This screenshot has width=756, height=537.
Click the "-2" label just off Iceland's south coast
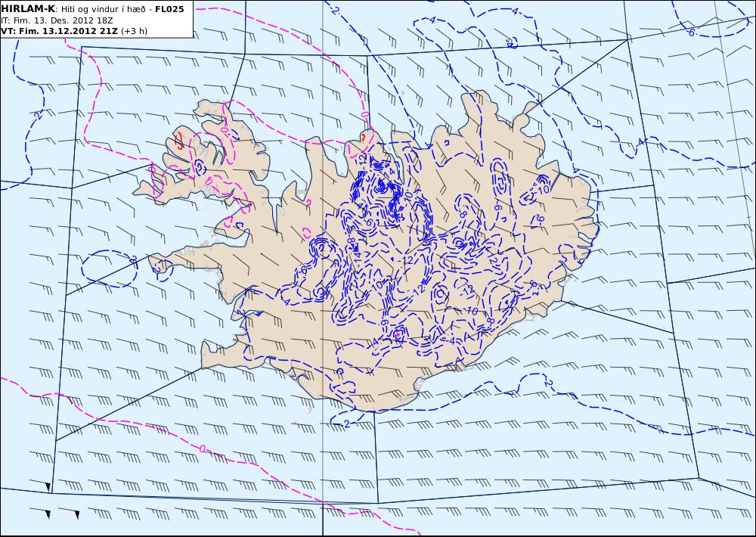[x=345, y=424]
